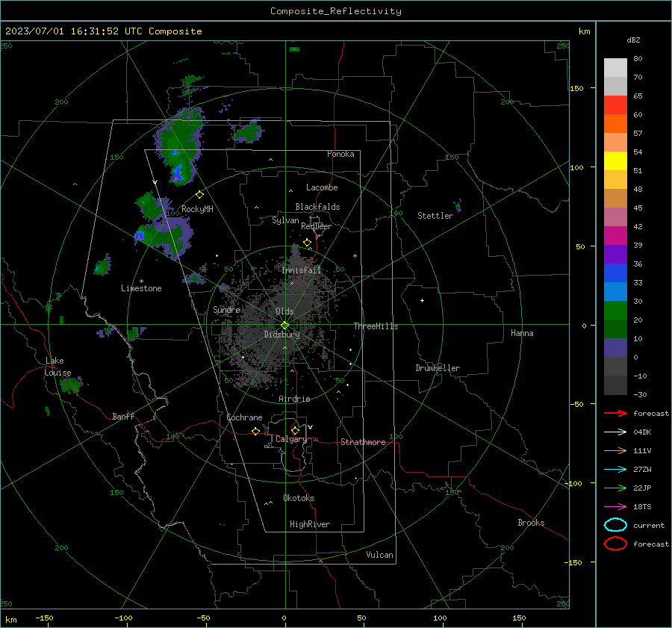
Task: Click the Lake Louise label
Action: click(x=57, y=367)
